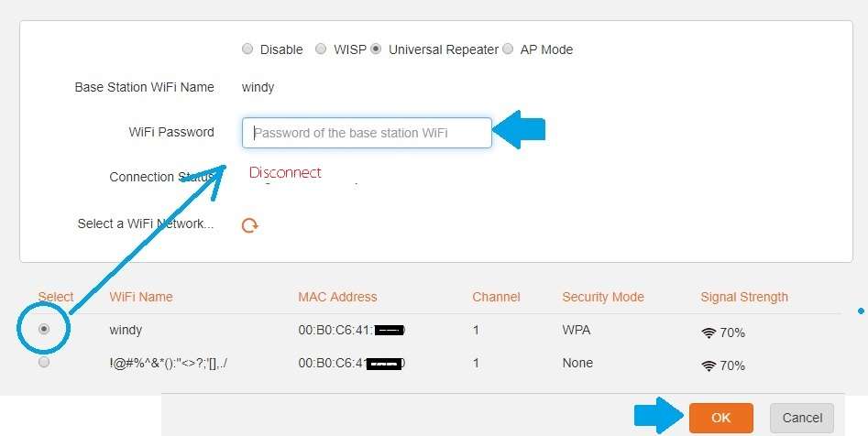Viewport: 868px width, 436px height.
Task: Click the Security Mode column header
Action: (603, 297)
